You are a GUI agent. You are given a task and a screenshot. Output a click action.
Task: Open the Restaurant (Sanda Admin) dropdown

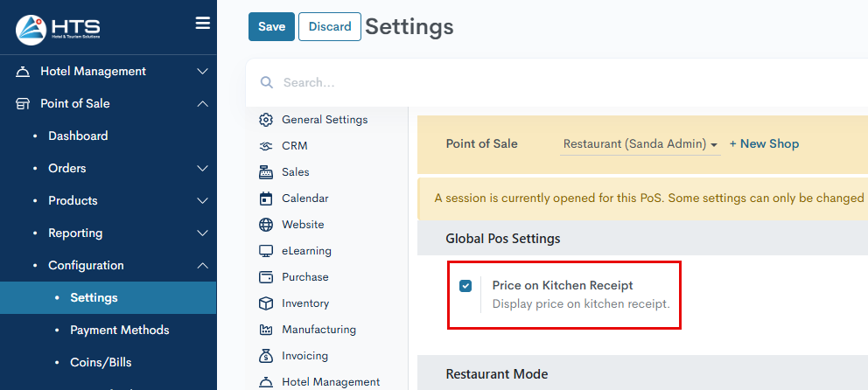coord(640,144)
